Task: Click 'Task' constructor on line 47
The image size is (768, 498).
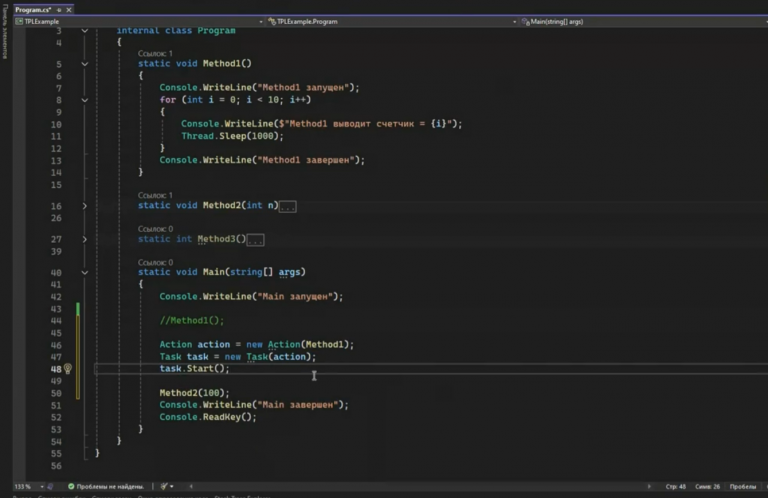Action: pos(257,356)
